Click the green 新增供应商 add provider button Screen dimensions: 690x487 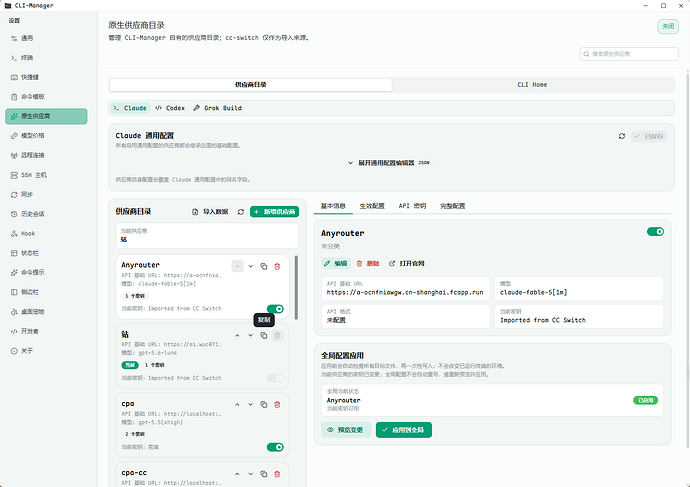coord(275,212)
